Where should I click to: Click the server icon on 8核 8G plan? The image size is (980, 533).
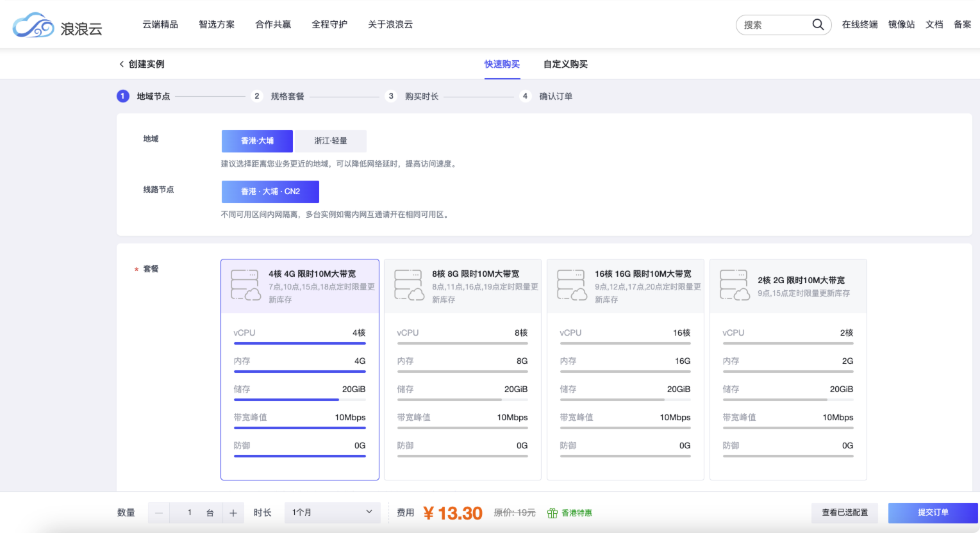(410, 285)
